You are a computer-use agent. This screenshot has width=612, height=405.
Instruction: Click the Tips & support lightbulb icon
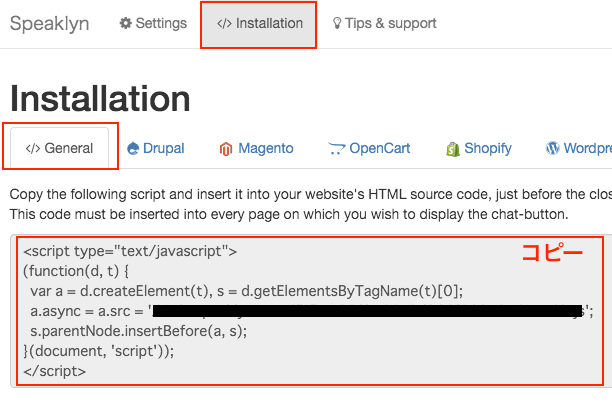[337, 23]
